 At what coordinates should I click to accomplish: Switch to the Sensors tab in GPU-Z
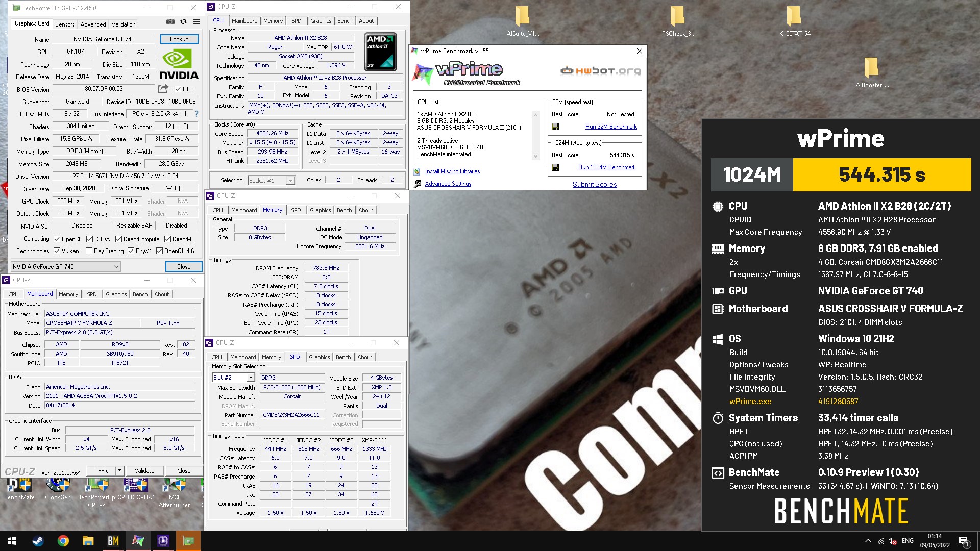[x=65, y=24]
